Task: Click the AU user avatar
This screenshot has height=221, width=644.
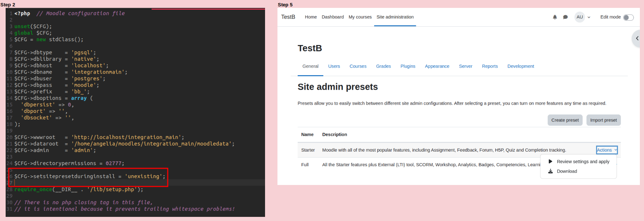Action: pyautogui.click(x=580, y=17)
